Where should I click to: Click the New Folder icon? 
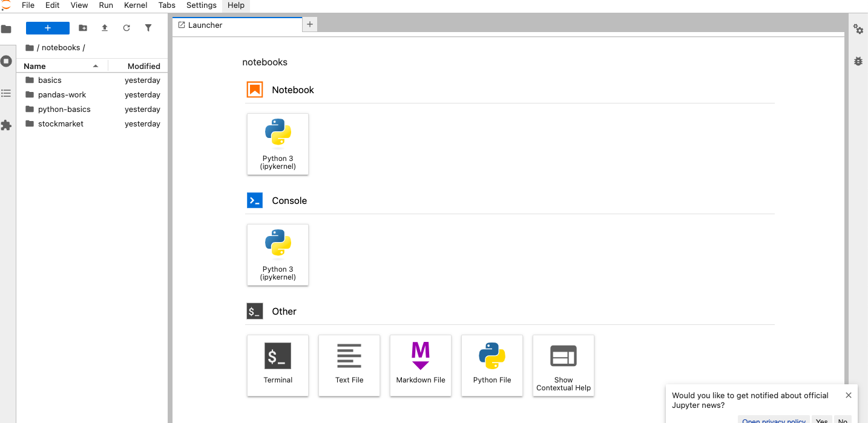83,28
